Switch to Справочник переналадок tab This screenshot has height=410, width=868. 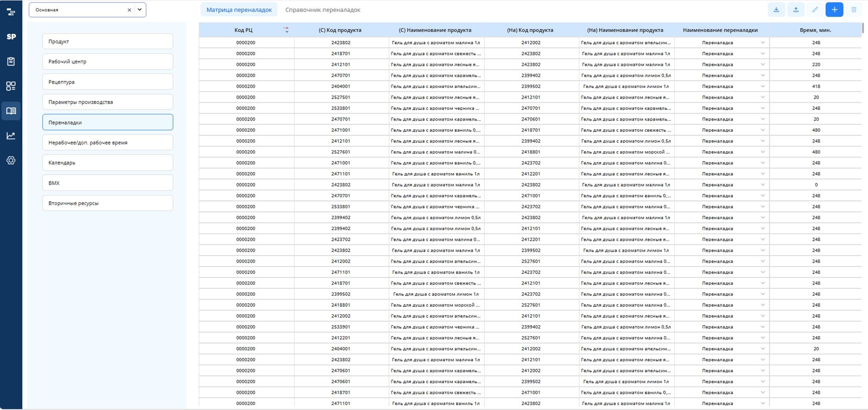pyautogui.click(x=323, y=10)
